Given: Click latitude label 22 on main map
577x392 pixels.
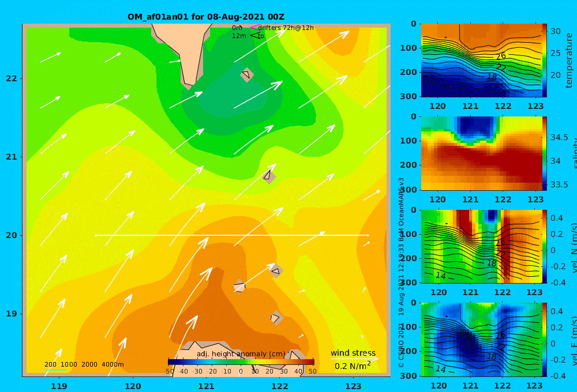Looking at the screenshot, I should (12, 78).
